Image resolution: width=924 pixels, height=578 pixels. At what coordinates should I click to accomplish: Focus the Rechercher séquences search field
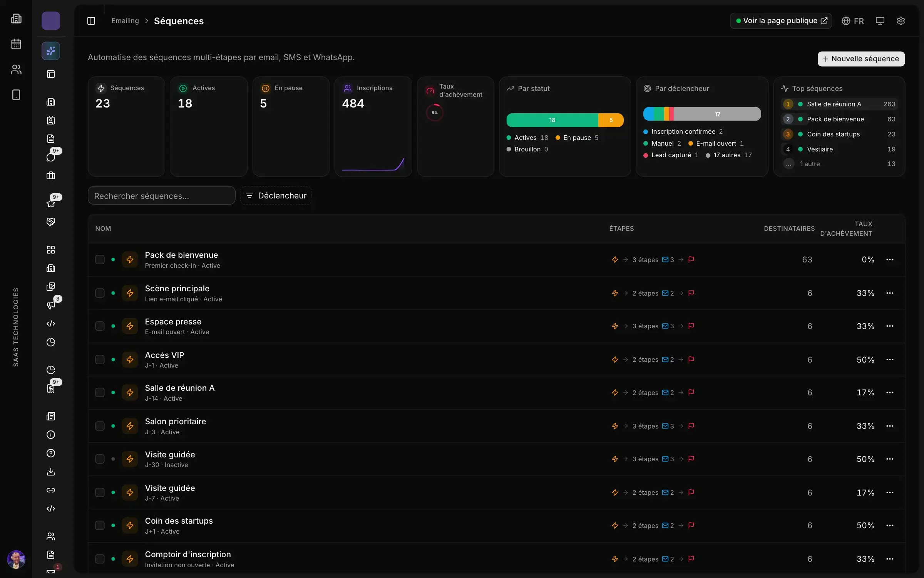[x=161, y=196]
